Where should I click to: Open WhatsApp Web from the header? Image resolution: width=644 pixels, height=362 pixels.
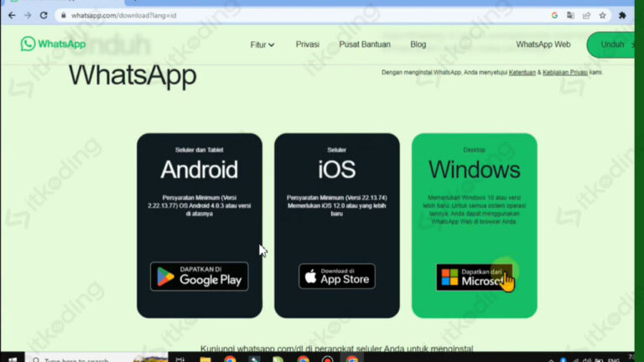click(543, 44)
